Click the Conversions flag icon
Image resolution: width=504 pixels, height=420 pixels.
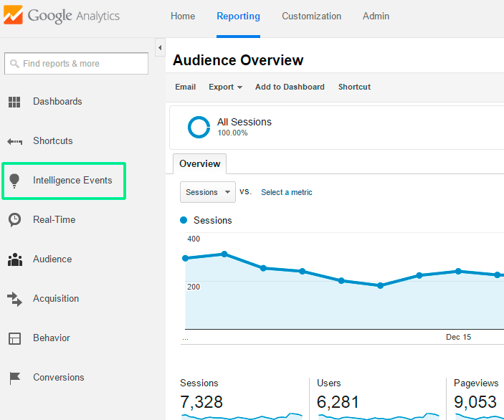pos(14,378)
